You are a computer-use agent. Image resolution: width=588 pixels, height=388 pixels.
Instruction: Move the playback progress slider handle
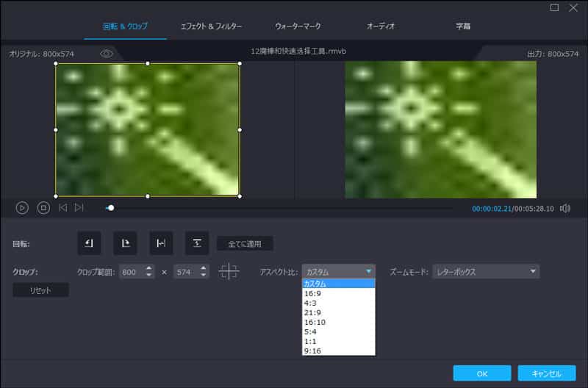click(x=111, y=208)
